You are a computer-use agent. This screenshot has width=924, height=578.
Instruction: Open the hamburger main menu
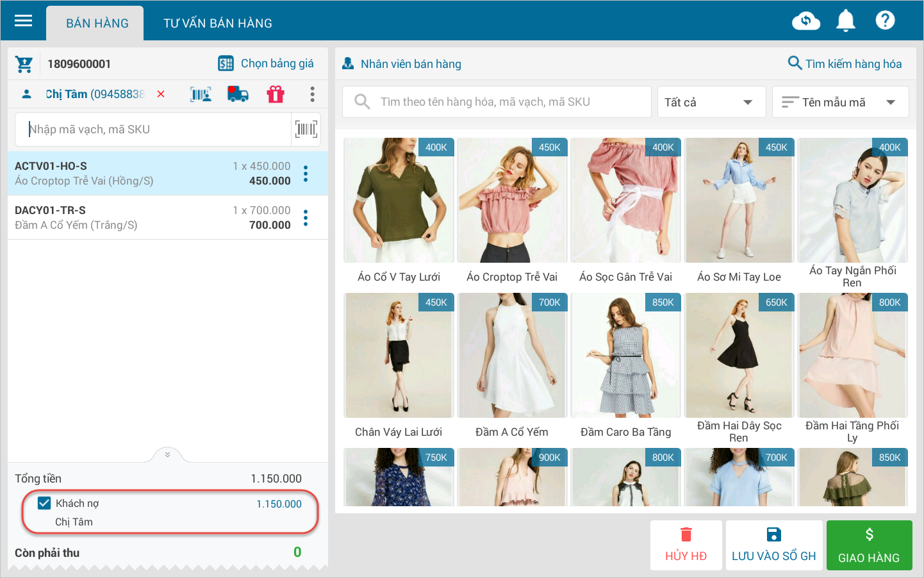click(x=24, y=21)
